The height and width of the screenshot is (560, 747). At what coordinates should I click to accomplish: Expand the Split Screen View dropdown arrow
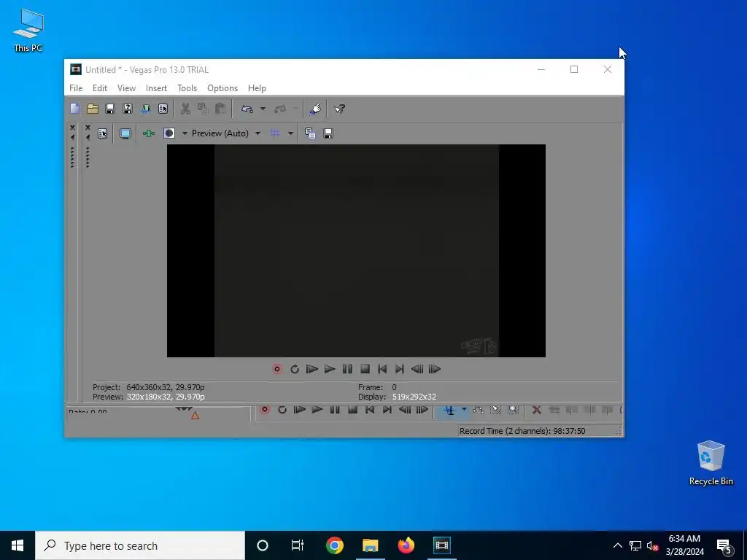[185, 133]
